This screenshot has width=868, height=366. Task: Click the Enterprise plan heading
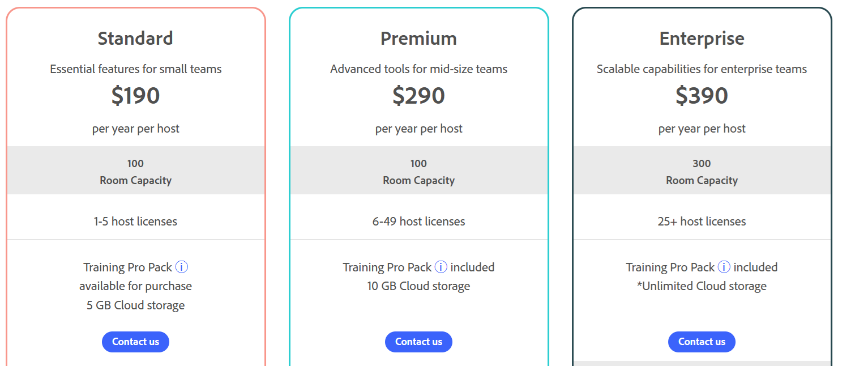(702, 39)
